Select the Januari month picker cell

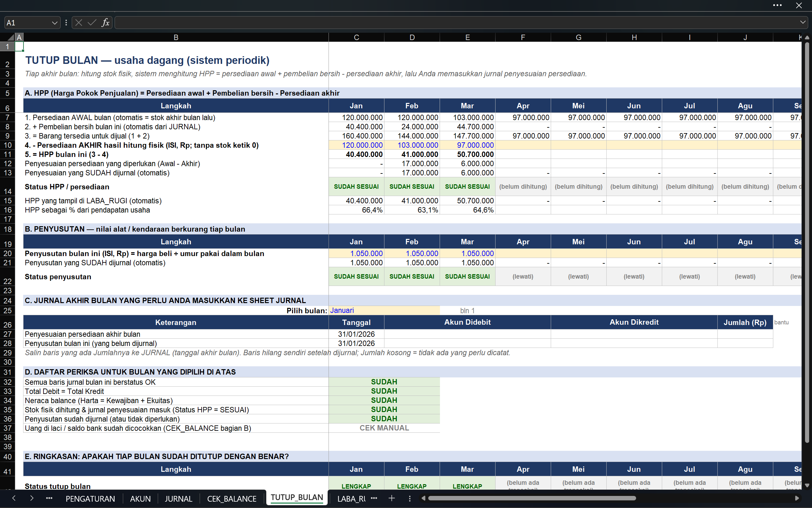(x=384, y=310)
